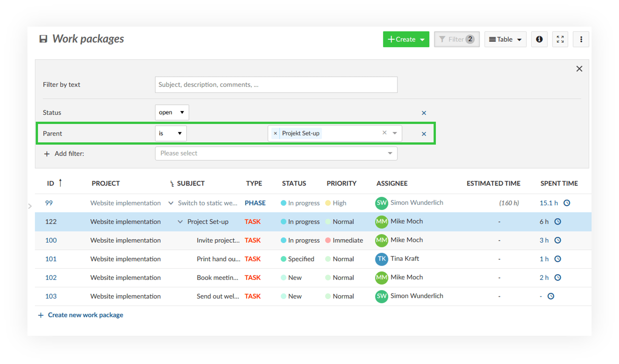
Task: Toggle the Filter button showing 2 filters
Action: tap(457, 39)
